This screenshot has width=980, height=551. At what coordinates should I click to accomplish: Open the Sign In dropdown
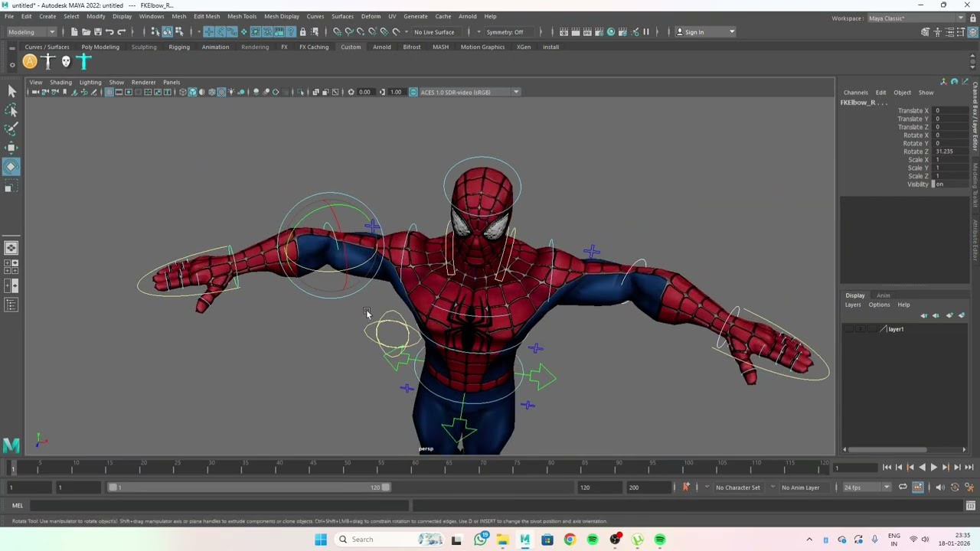coord(705,31)
